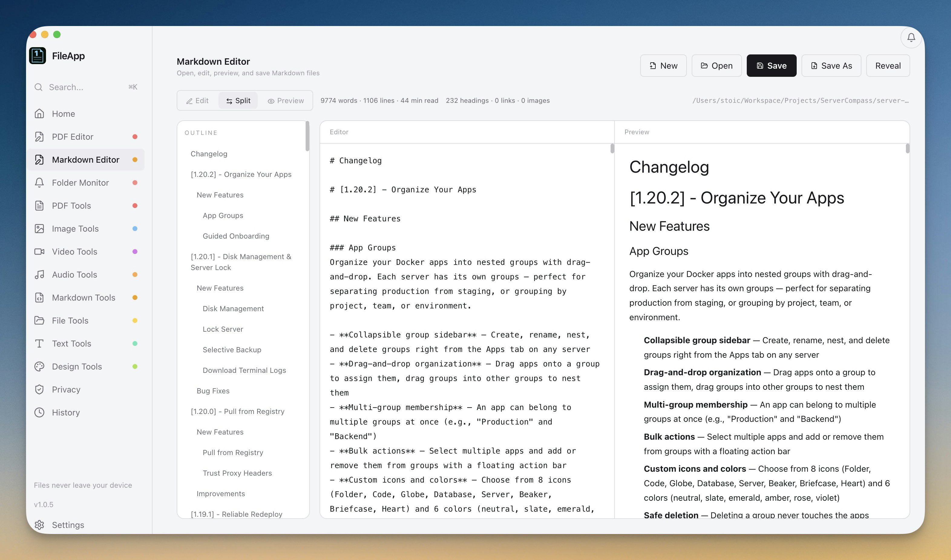Jump to Guided Onboarding in outline
951x560 pixels.
[236, 236]
